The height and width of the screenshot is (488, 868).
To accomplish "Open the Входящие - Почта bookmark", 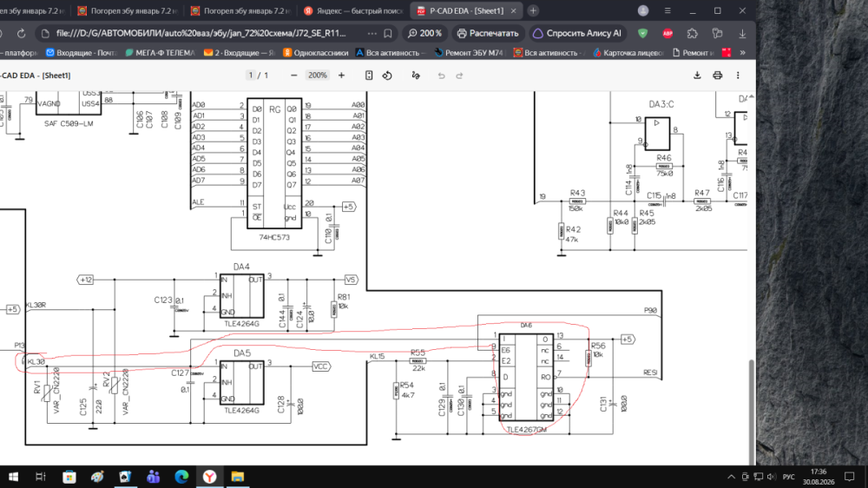I will tap(82, 53).
